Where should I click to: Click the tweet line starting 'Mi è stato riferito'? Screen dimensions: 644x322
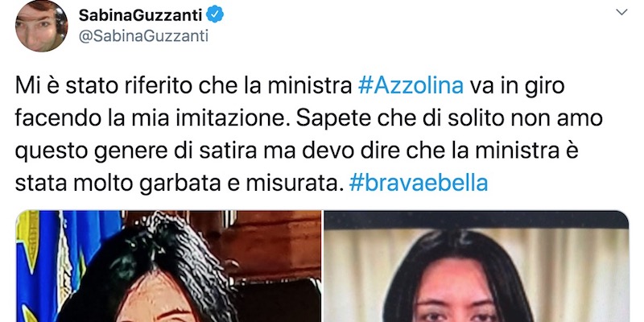point(290,87)
